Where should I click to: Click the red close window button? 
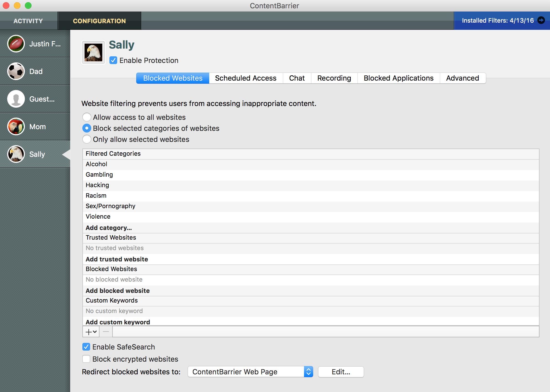point(6,6)
